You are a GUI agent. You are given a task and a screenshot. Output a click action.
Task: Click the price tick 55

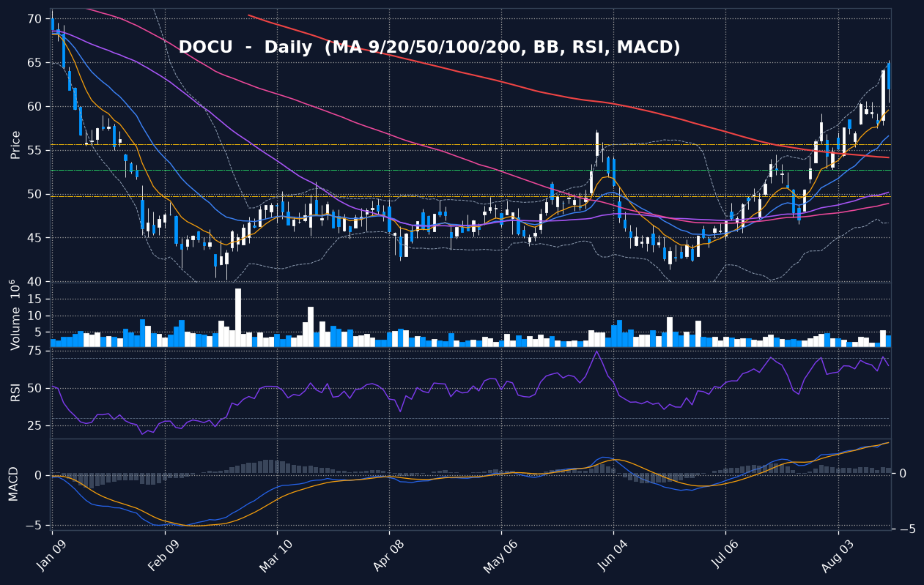35,151
